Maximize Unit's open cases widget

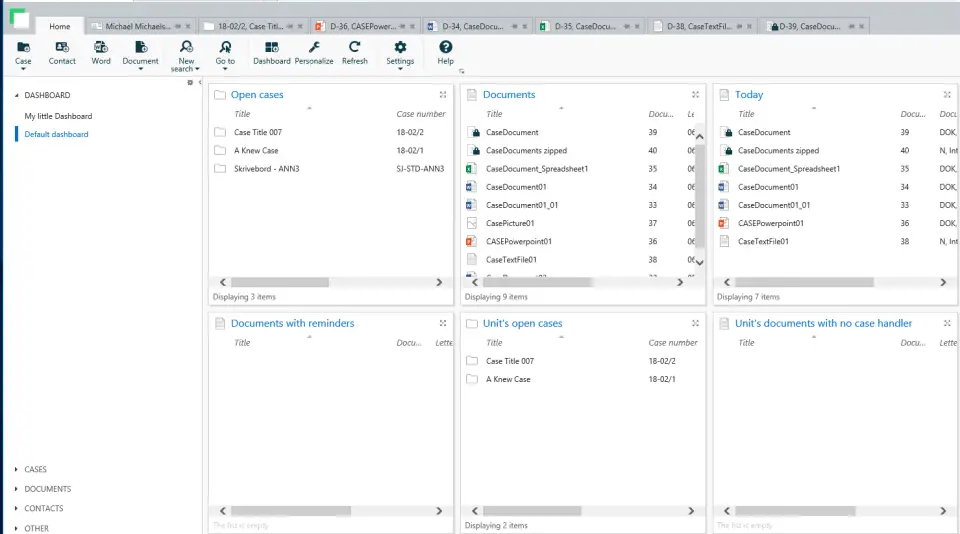pos(695,323)
